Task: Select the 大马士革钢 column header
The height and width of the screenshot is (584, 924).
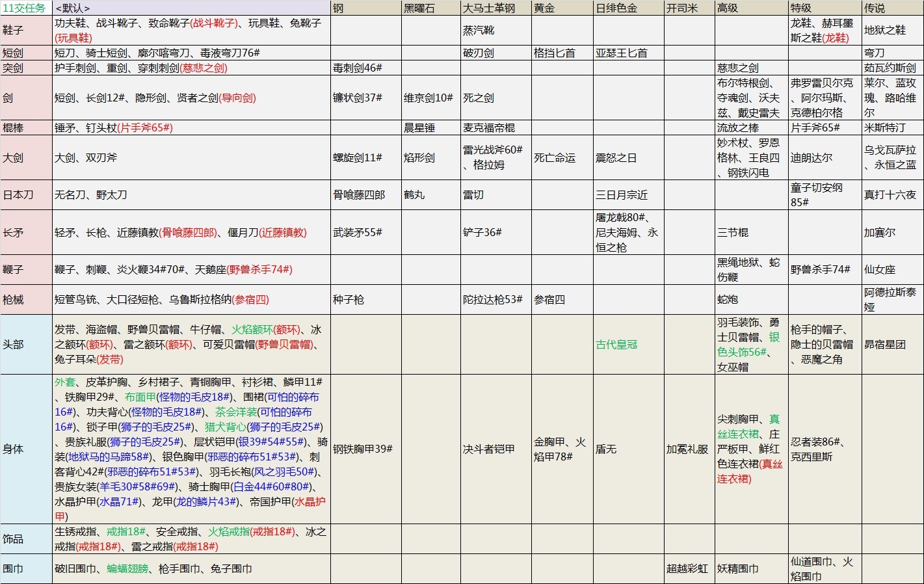Action: [489, 8]
